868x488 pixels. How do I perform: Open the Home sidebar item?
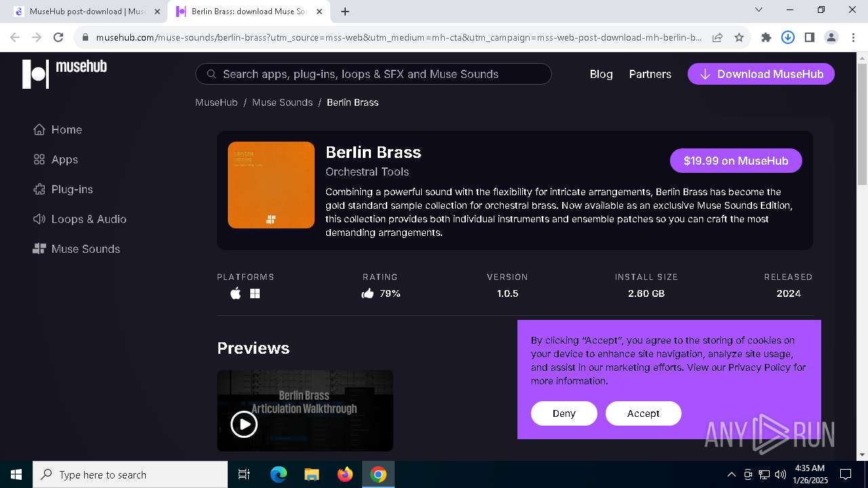(58, 129)
